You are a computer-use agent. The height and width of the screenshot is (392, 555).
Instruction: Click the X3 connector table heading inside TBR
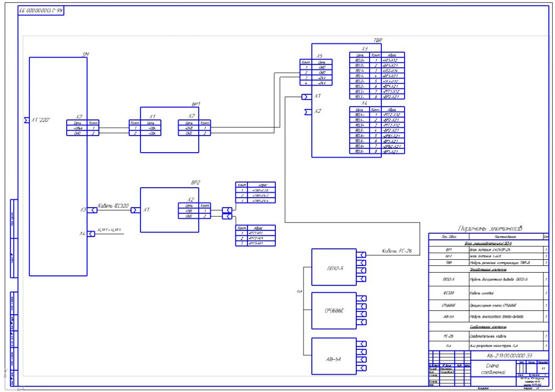(x=365, y=49)
